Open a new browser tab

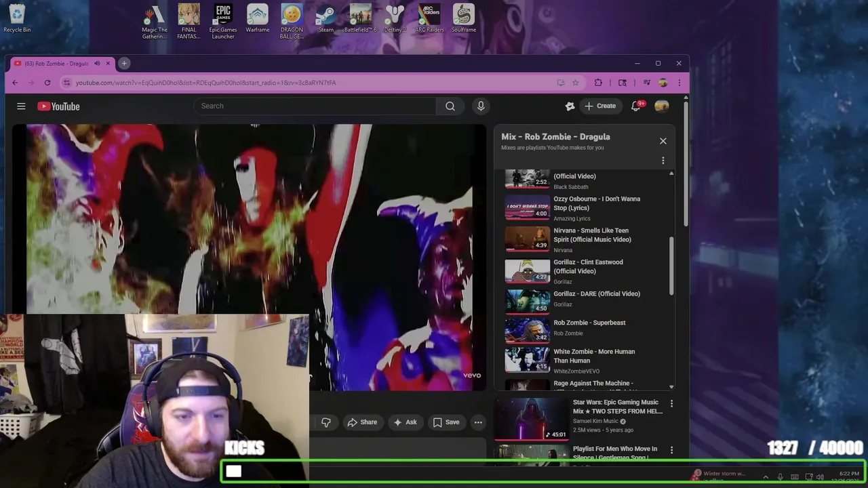(x=124, y=63)
